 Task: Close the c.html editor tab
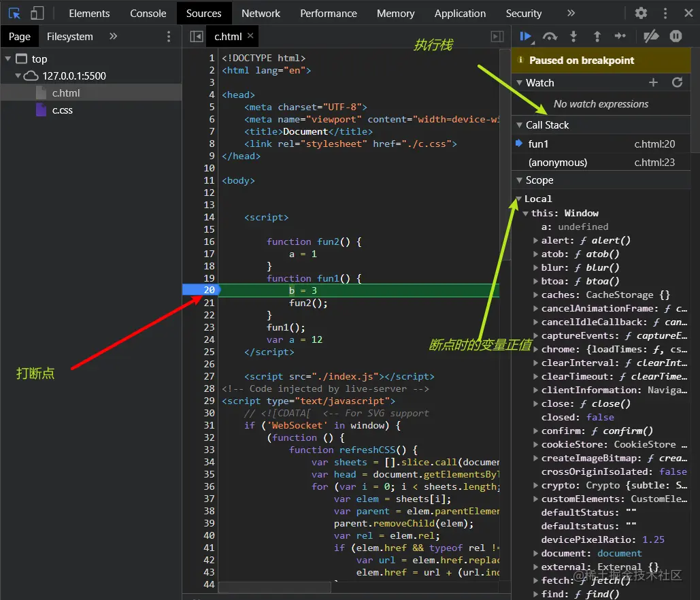click(250, 35)
